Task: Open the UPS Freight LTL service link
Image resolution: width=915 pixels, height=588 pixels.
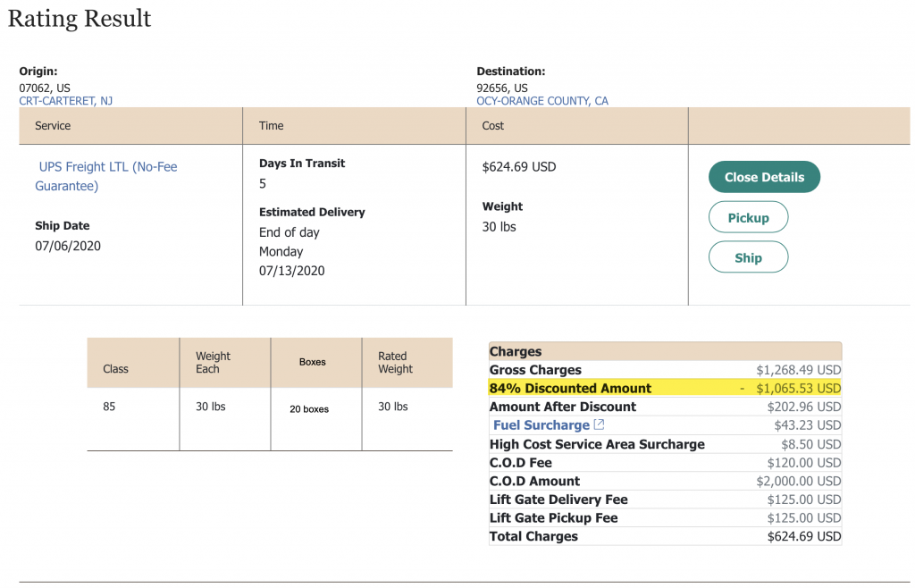Action: coord(106,176)
